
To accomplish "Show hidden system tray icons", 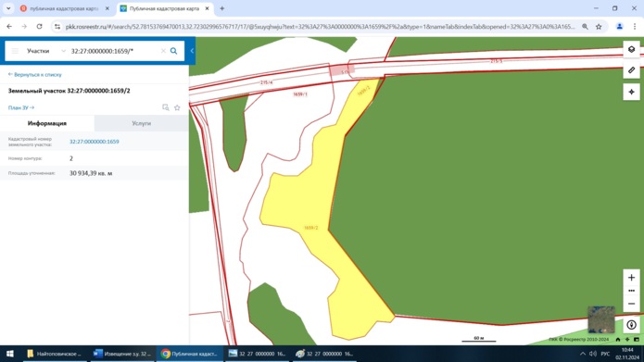I will [x=583, y=354].
